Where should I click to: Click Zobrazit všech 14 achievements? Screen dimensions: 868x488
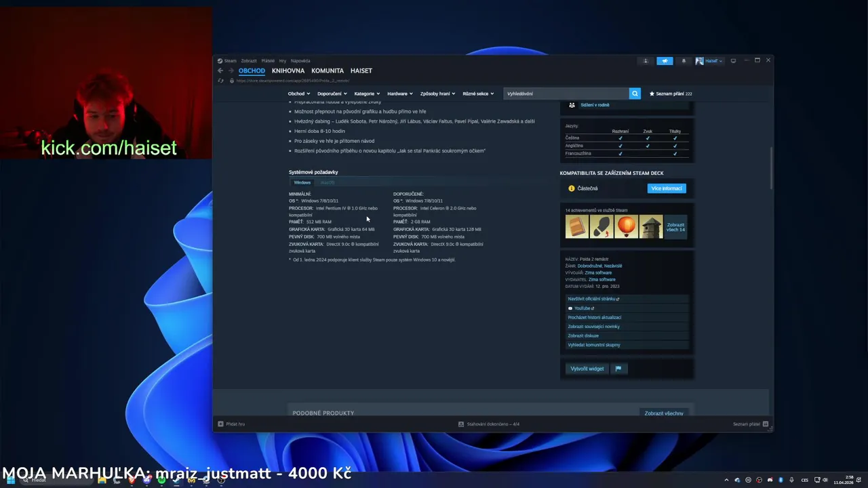click(675, 227)
